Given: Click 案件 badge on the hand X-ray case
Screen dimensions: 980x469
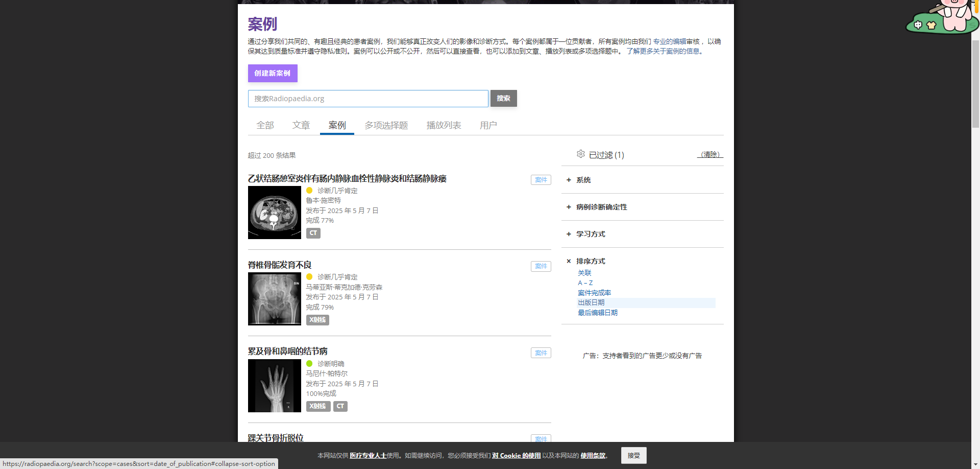Looking at the screenshot, I should [x=541, y=353].
